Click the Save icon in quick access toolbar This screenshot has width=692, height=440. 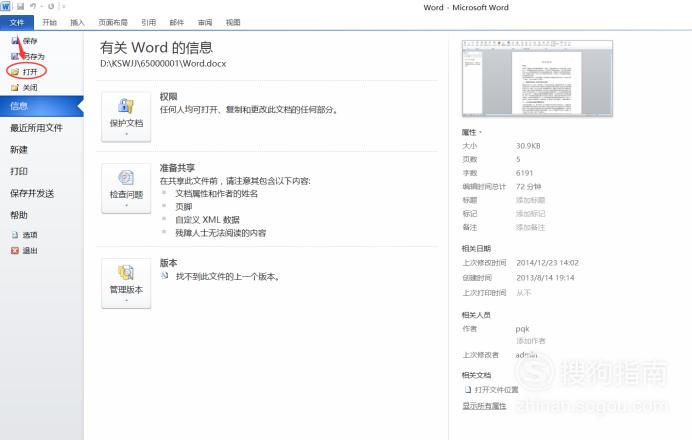tap(20, 7)
